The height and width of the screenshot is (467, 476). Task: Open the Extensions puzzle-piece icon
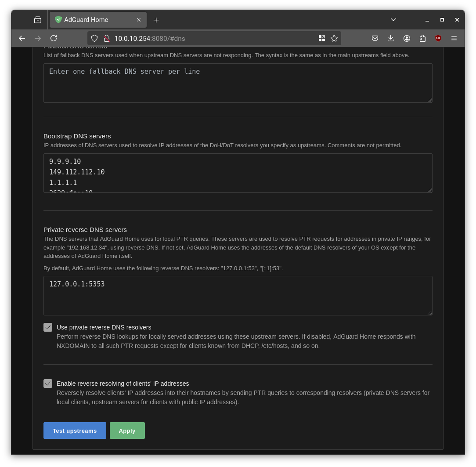(x=422, y=38)
